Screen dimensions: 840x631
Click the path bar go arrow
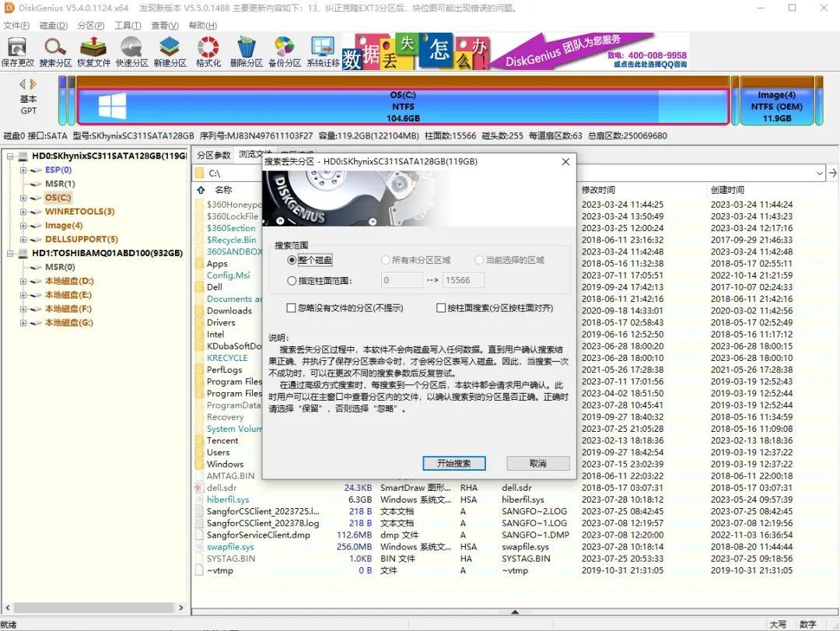pos(832,173)
